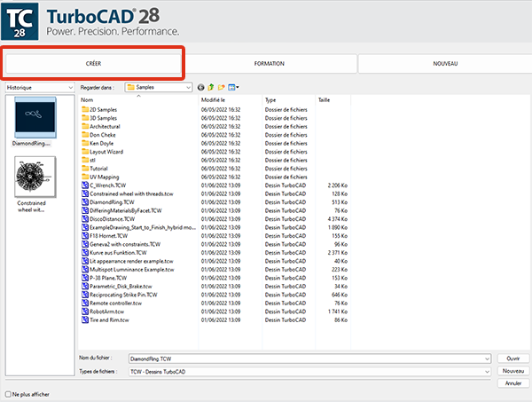Viewport: 532px width, 402px height.
Task: Select the Don Cheke folder
Action: (98, 135)
